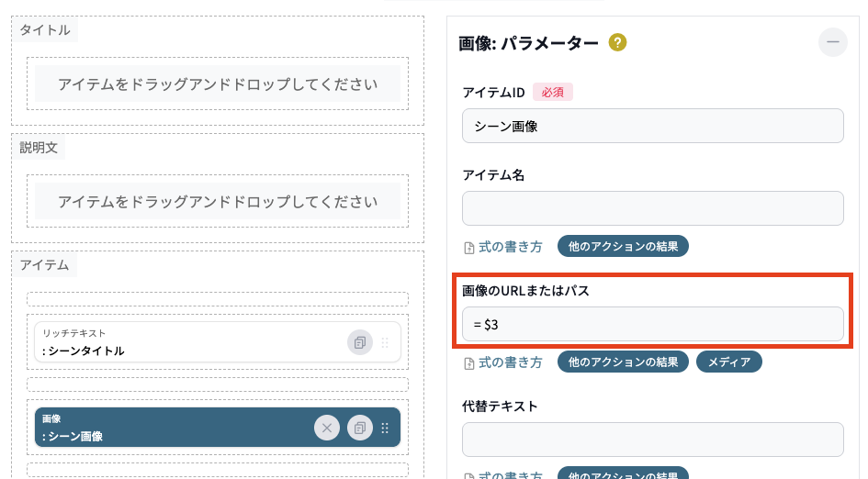Remove the シーン画像 item with X icon
868x479 pixels.
[327, 428]
